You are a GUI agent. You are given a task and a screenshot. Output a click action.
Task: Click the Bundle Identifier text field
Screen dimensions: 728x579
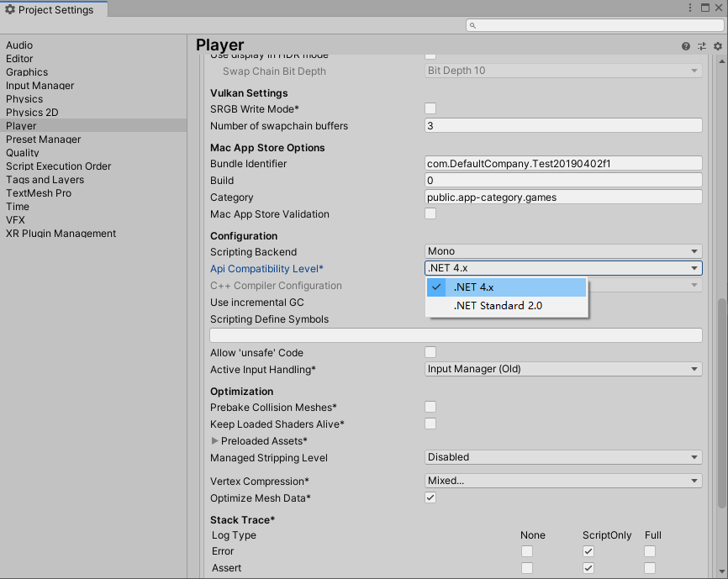[x=563, y=164]
